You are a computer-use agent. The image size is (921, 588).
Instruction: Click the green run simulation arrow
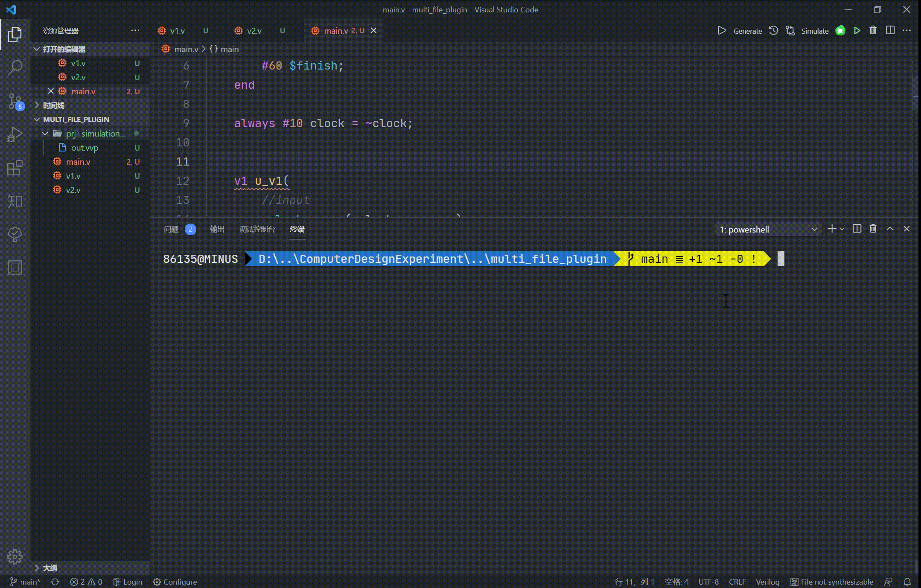tap(857, 31)
